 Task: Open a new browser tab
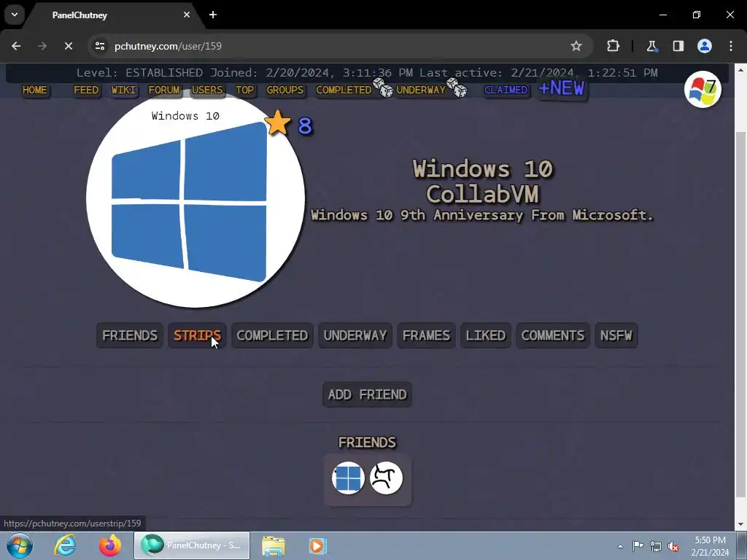point(213,15)
